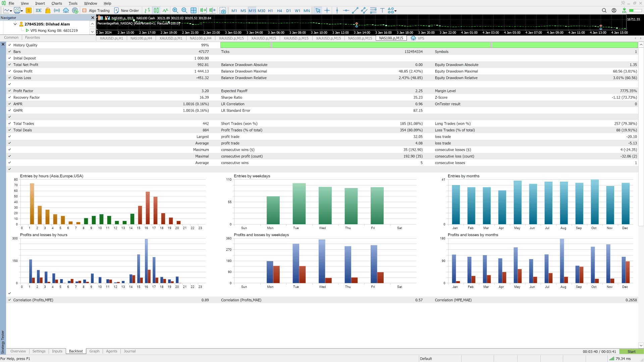644x362 pixels.
Task: Click the report scroll-down arrow
Action: pyautogui.click(x=641, y=345)
